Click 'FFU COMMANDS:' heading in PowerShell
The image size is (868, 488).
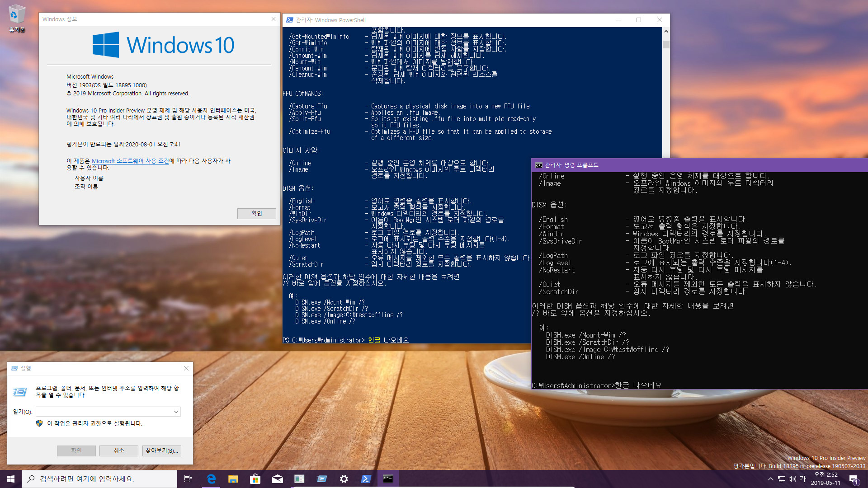click(302, 94)
